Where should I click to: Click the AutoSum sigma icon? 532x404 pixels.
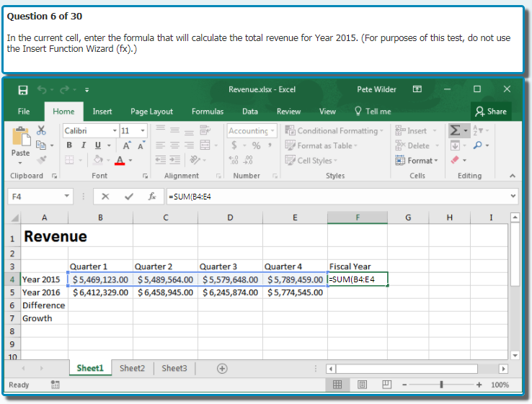coord(455,130)
